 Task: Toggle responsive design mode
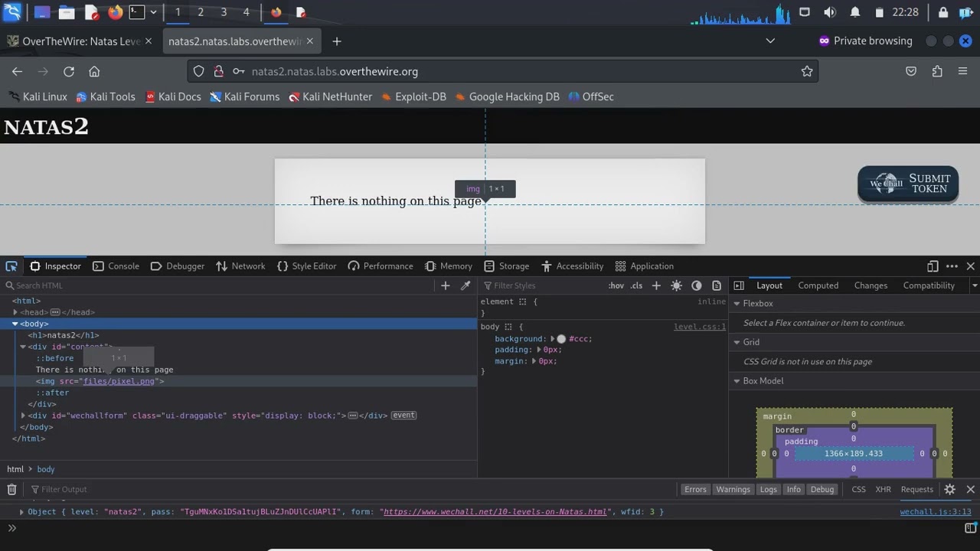point(933,266)
